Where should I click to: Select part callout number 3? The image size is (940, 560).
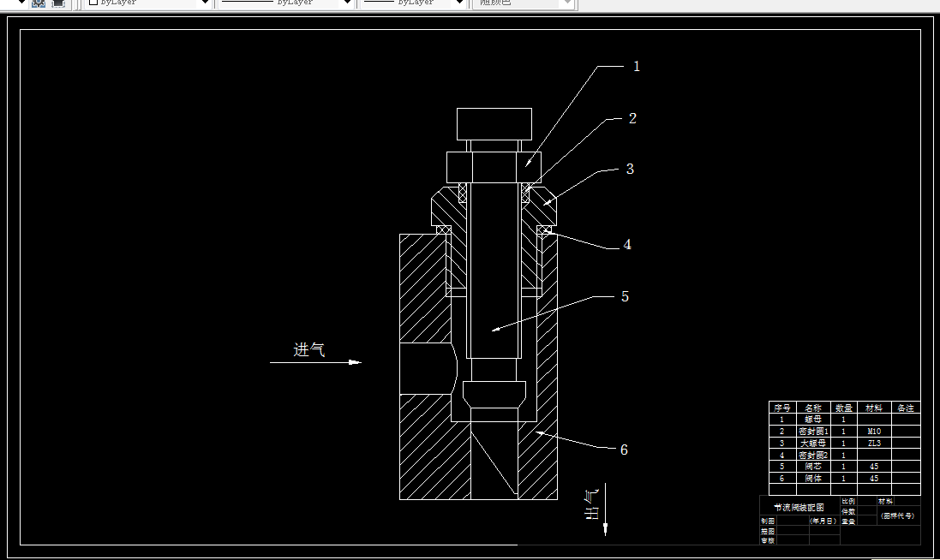pos(630,169)
